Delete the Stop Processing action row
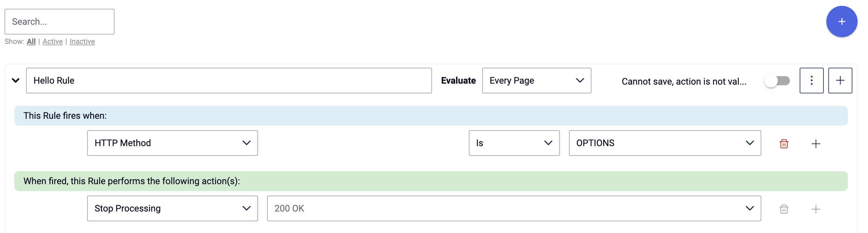 pyautogui.click(x=783, y=209)
